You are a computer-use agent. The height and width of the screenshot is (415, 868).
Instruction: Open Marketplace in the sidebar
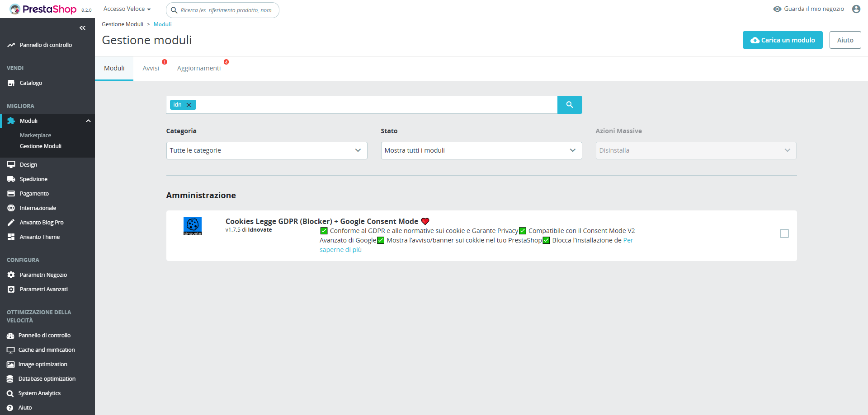[x=35, y=135]
